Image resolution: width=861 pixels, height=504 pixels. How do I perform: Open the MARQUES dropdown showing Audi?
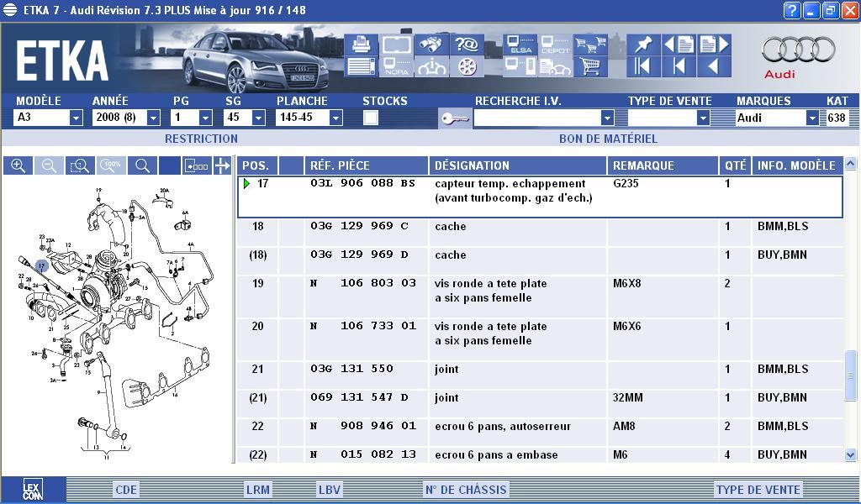[812, 118]
